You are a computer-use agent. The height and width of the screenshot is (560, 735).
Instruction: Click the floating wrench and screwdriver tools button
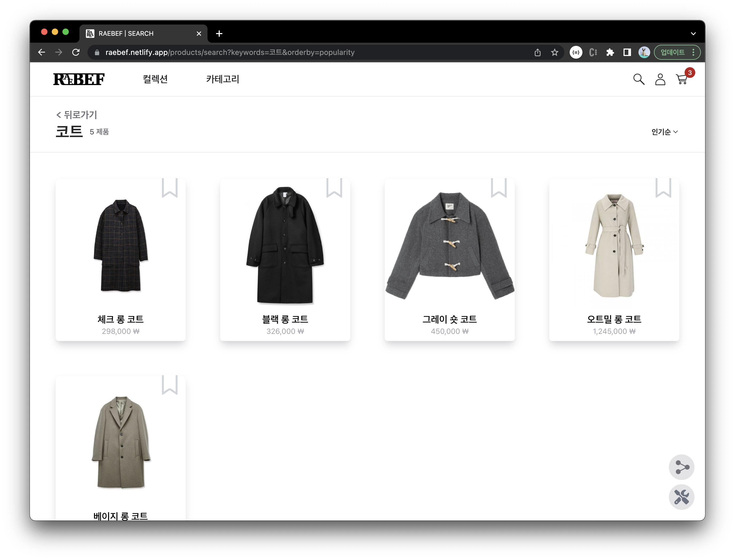click(681, 497)
